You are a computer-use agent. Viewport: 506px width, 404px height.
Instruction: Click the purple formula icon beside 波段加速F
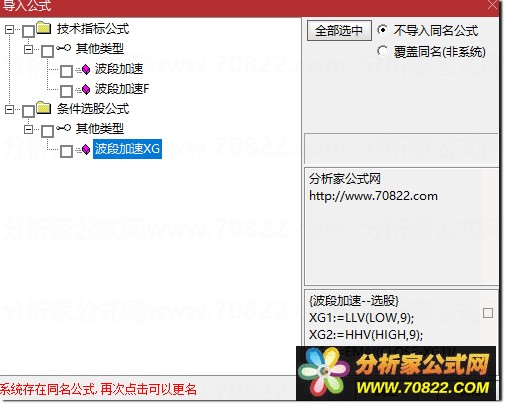click(86, 89)
